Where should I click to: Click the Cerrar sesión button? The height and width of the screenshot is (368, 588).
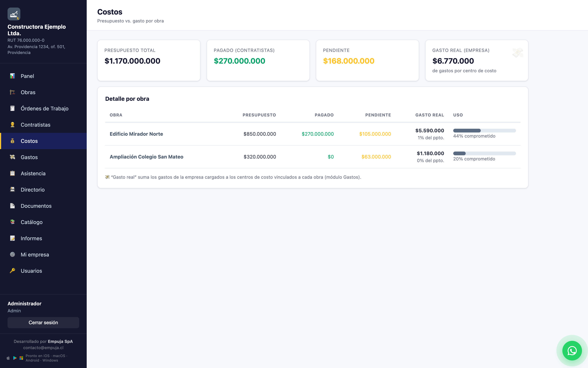pyautogui.click(x=43, y=323)
